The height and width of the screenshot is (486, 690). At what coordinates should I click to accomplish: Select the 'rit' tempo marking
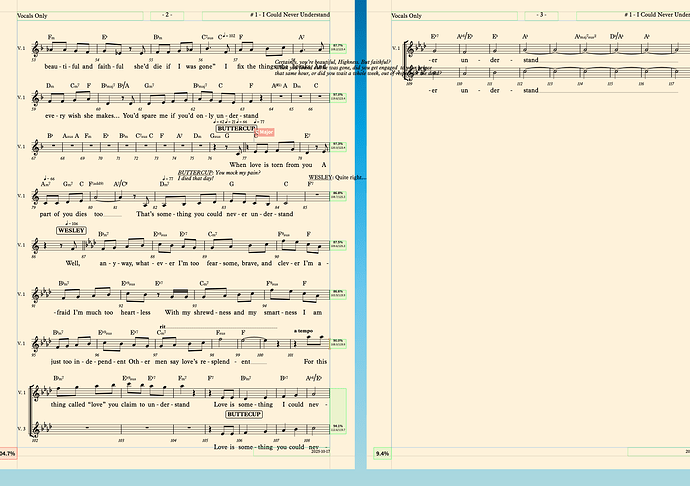162,327
